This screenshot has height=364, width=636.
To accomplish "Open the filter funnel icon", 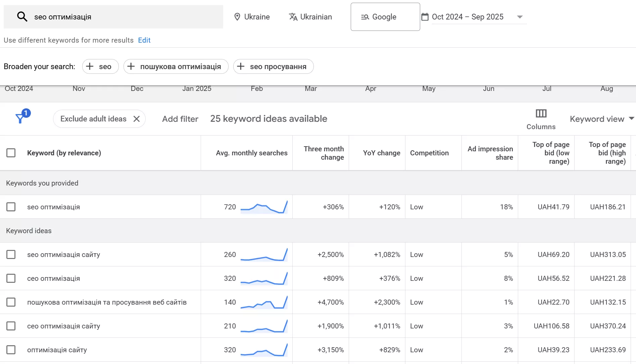I will click(21, 118).
